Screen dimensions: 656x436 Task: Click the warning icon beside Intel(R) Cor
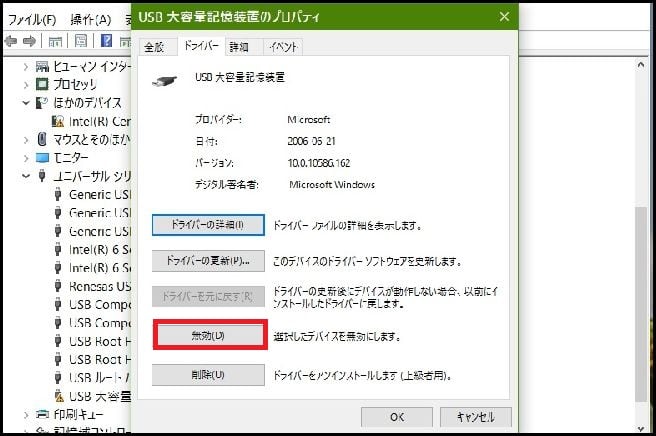[x=58, y=121]
